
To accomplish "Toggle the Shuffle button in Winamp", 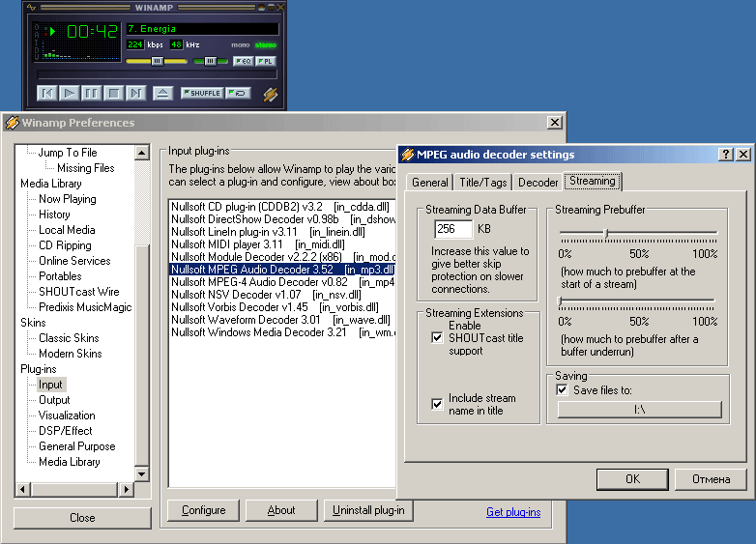I will 202,93.
